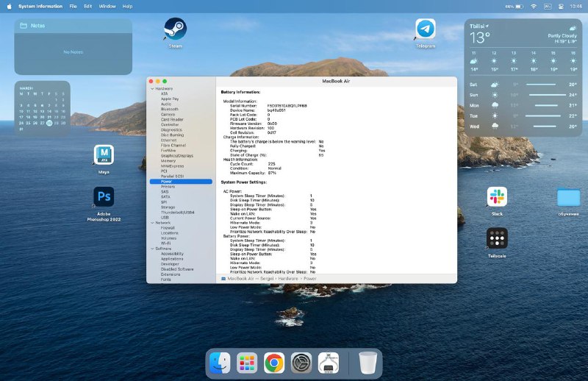588x381 pixels.
Task: Select the Maya desktop icon
Action: [x=104, y=154]
